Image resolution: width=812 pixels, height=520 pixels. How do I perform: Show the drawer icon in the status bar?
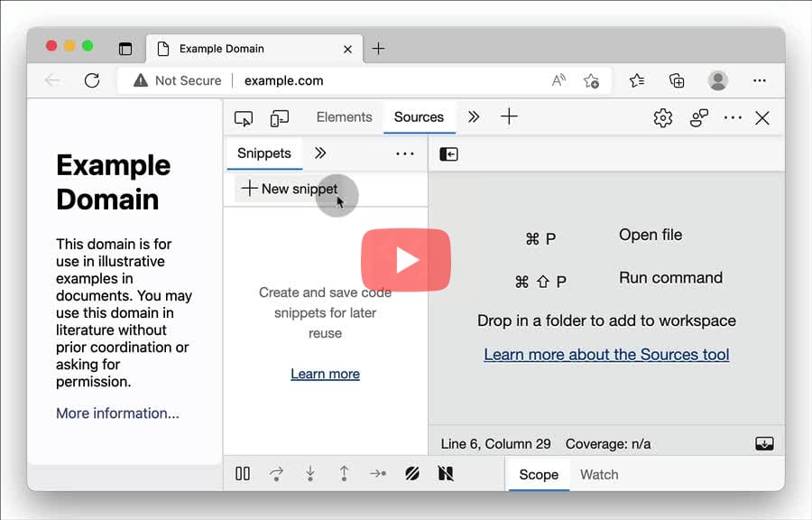click(x=764, y=444)
